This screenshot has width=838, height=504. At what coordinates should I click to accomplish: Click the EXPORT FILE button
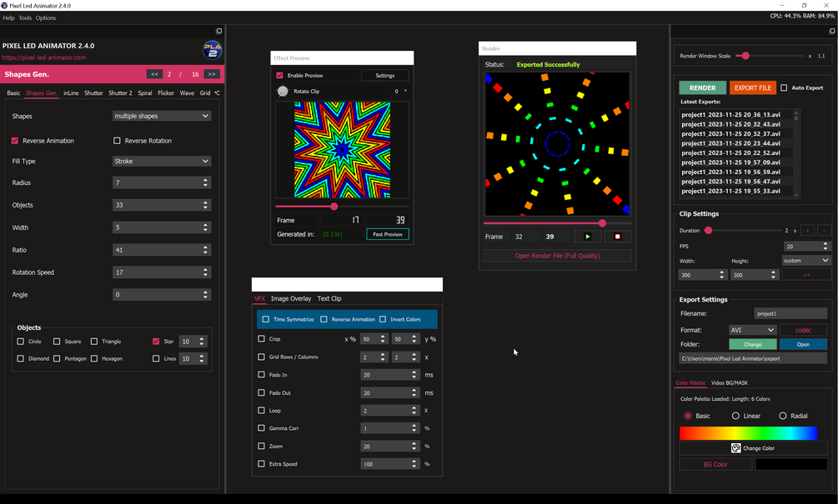tap(752, 87)
